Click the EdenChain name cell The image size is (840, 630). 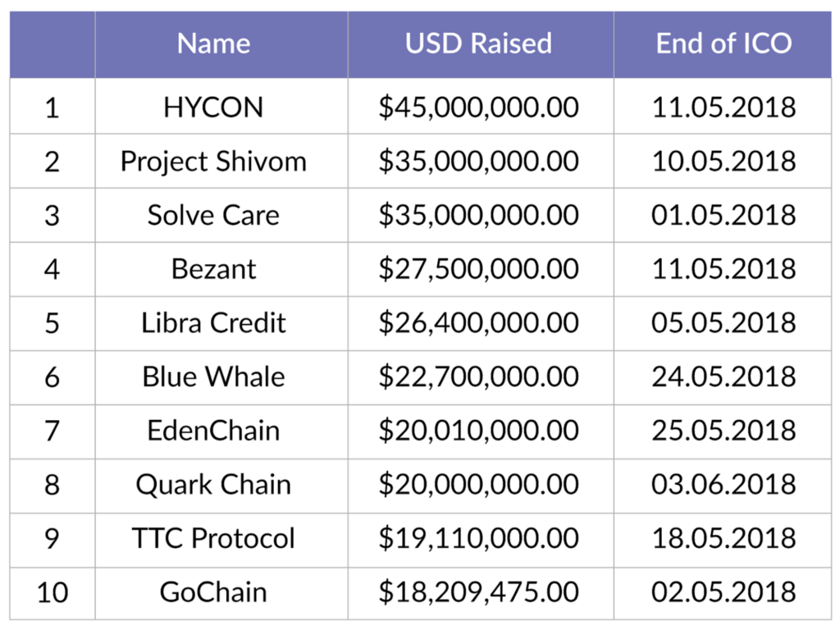point(213,431)
